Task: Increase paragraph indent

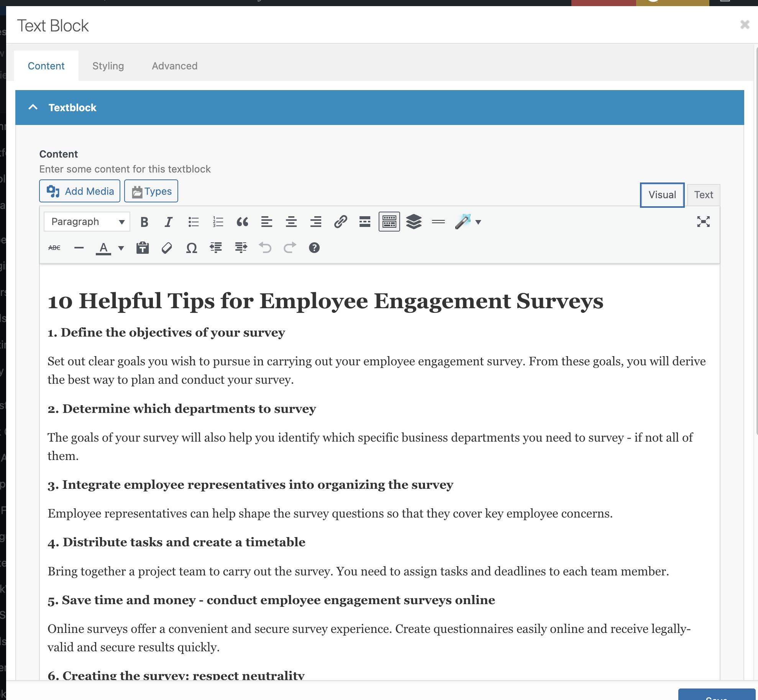Action: pyautogui.click(x=241, y=248)
